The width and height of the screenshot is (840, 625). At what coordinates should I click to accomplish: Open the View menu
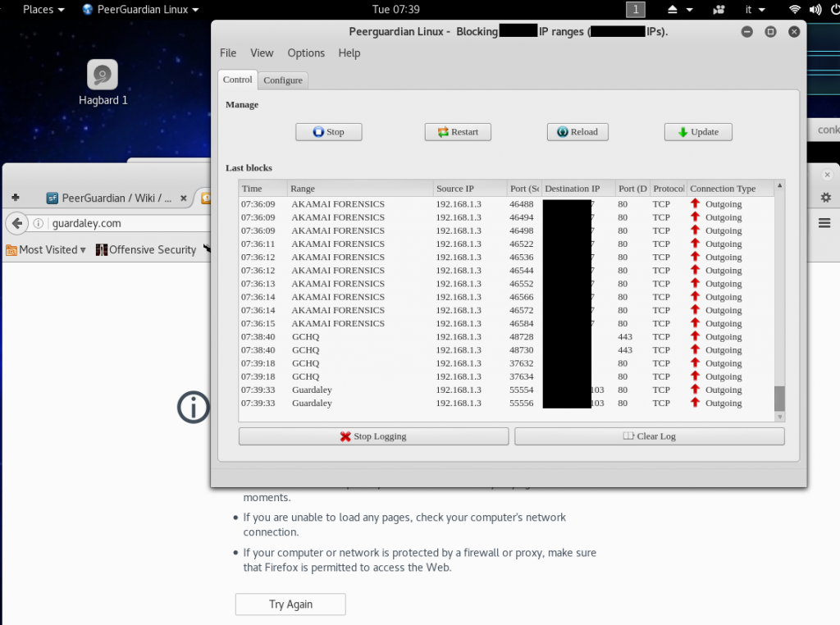click(262, 53)
